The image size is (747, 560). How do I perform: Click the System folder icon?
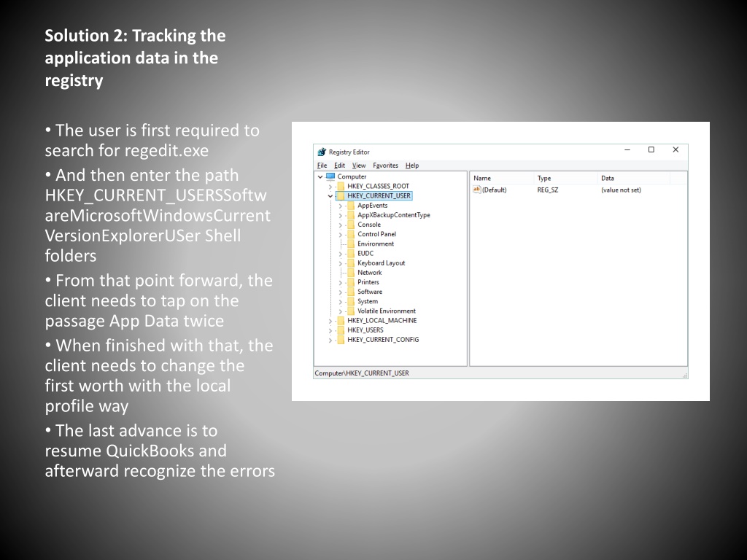(351, 301)
